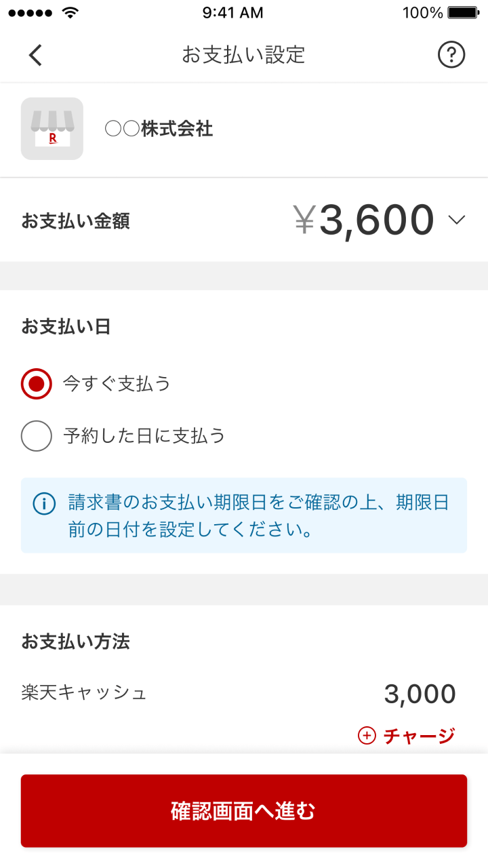Tap the 9:41 AM clock
Viewport: 488px width, 868px height.
tap(232, 13)
